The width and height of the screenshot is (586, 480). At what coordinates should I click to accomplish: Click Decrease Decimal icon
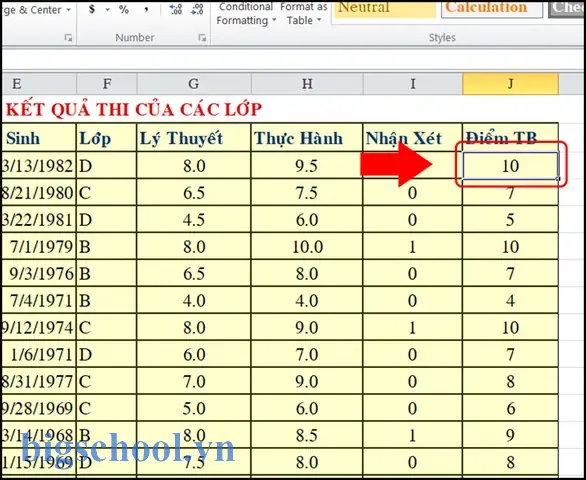(x=197, y=9)
